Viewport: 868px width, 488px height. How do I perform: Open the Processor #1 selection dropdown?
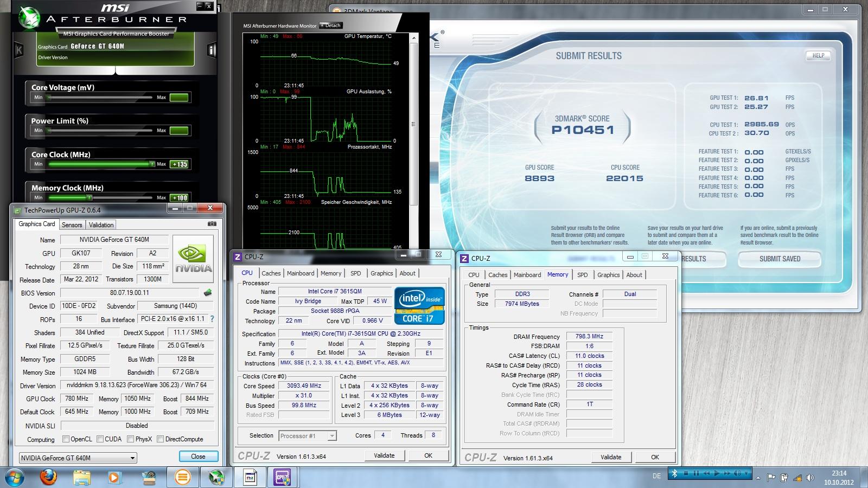pos(307,435)
